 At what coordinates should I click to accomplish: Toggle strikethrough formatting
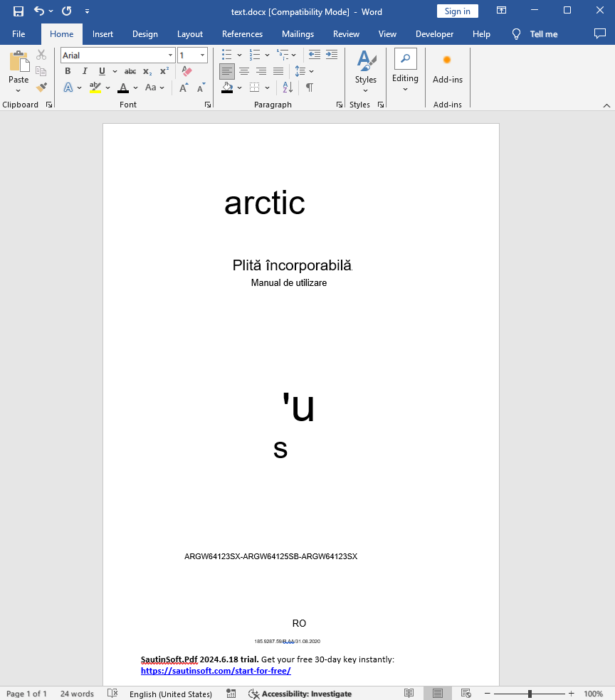pyautogui.click(x=130, y=71)
